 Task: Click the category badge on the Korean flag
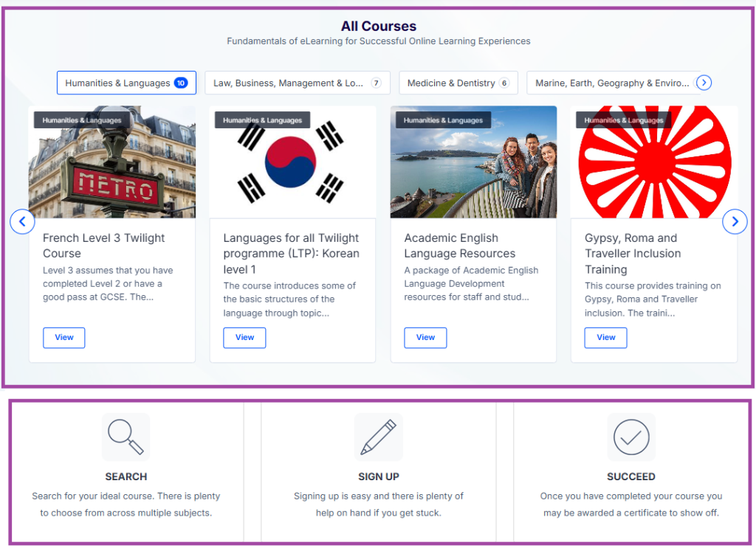coord(262,120)
